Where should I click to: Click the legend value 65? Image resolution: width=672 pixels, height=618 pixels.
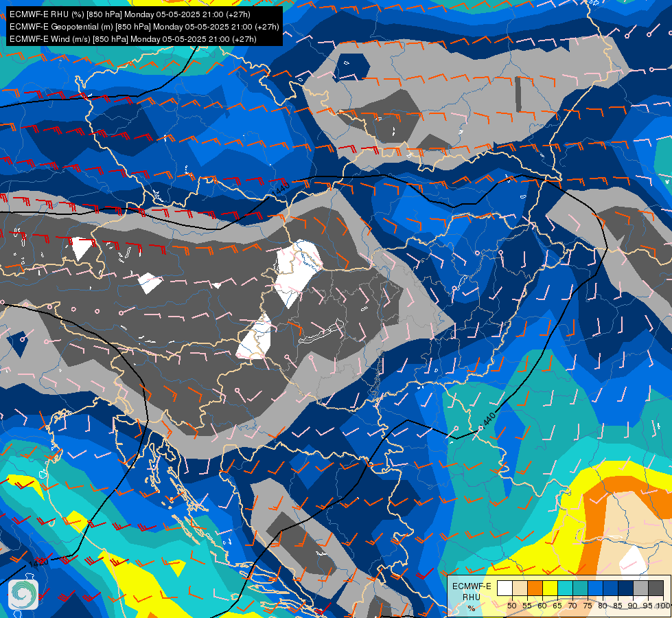[557, 606]
